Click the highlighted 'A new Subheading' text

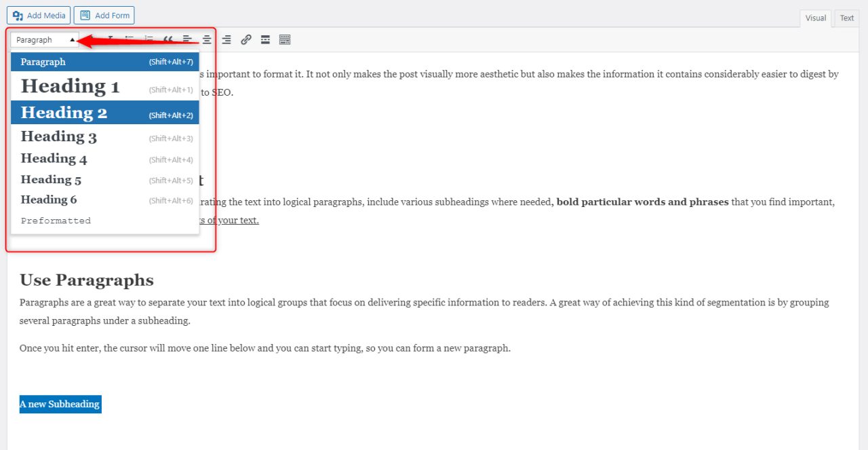coord(60,404)
